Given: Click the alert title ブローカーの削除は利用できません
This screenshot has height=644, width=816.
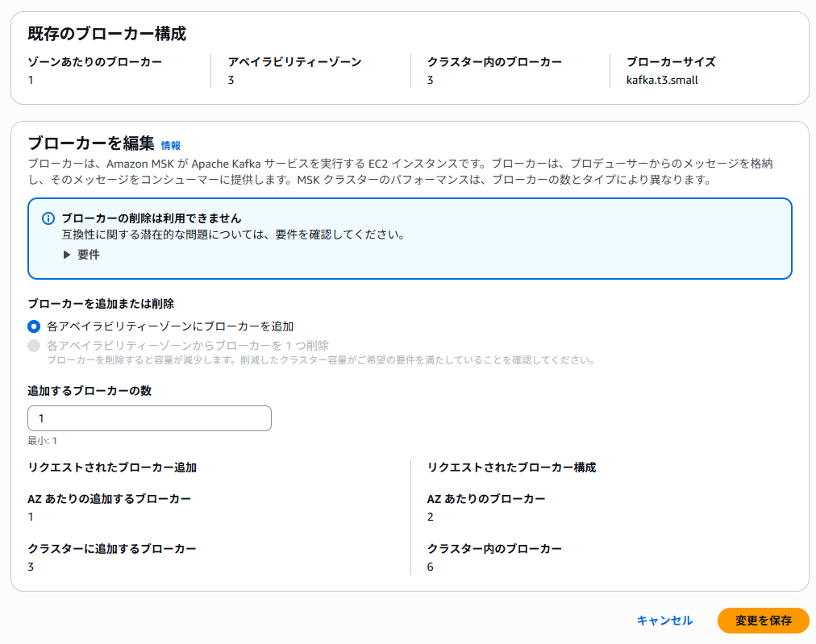Looking at the screenshot, I should pos(152,218).
